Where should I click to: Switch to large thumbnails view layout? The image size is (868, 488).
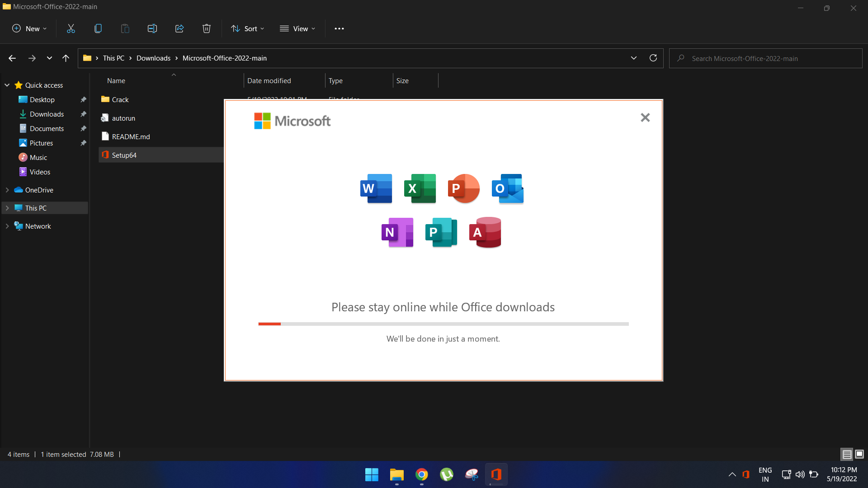859,454
